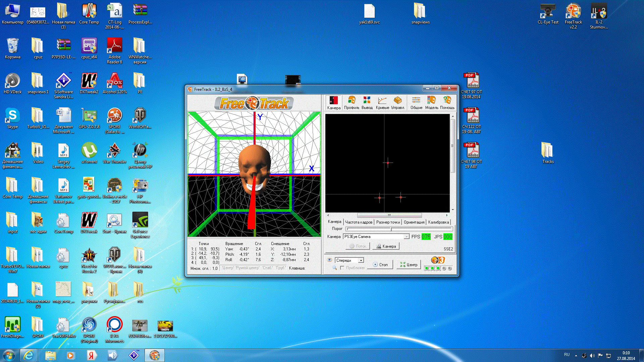Open the Камера toolbar section in FreeTrack
Image resolution: width=644 pixels, height=362 pixels.
pyautogui.click(x=334, y=103)
